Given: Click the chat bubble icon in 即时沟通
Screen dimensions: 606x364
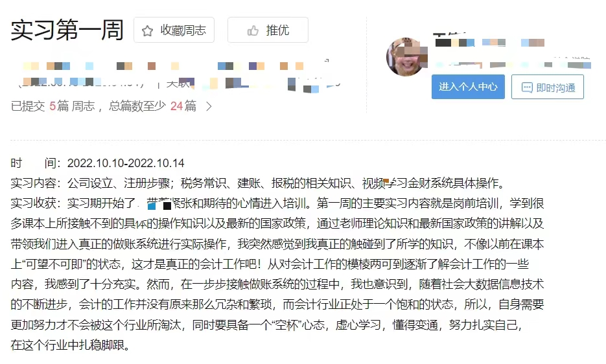Looking at the screenshot, I should (x=527, y=87).
